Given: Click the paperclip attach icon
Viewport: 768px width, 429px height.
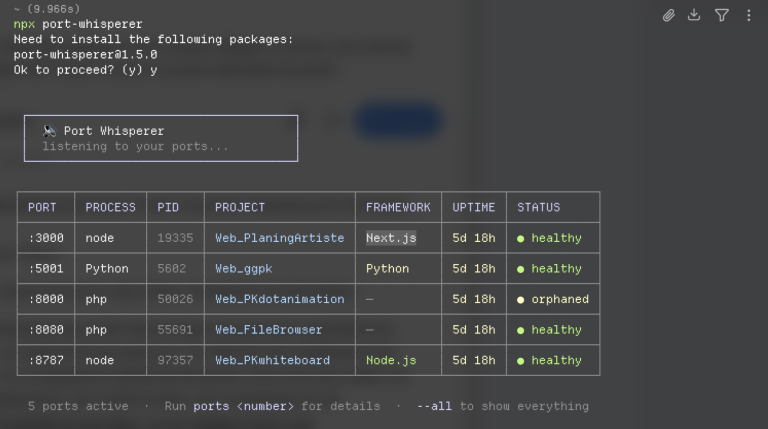Looking at the screenshot, I should pyautogui.click(x=669, y=16).
